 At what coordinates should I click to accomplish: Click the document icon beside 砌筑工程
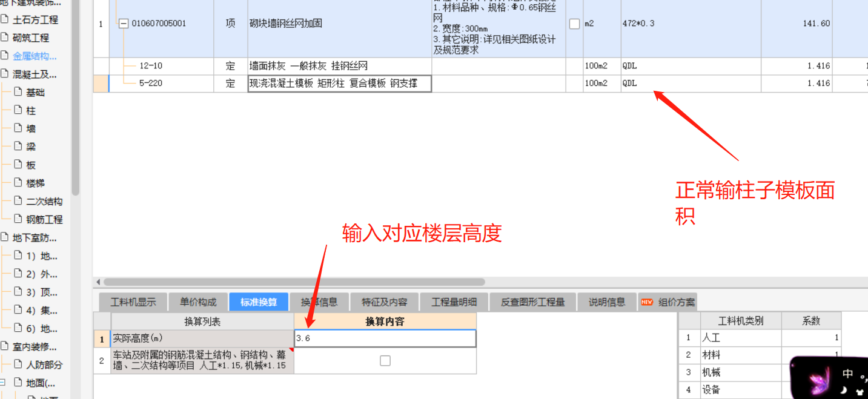tap(5, 38)
